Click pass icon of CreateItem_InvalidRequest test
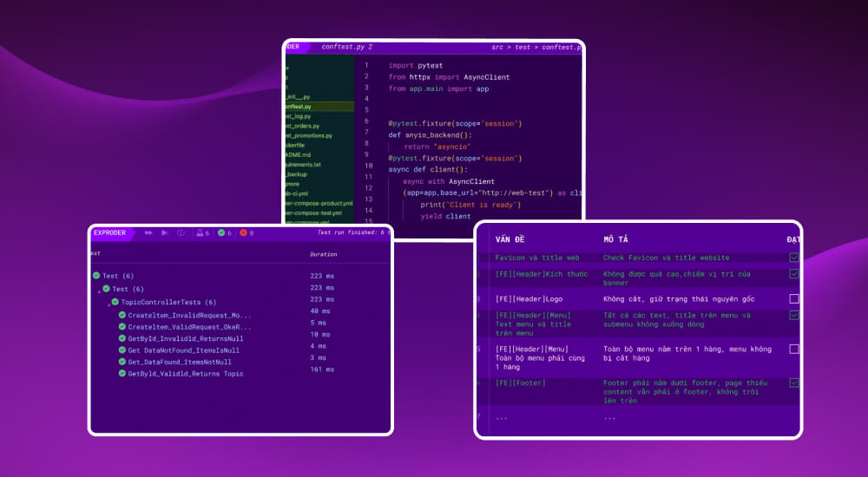Screen dimensions: 868x477 pos(122,315)
